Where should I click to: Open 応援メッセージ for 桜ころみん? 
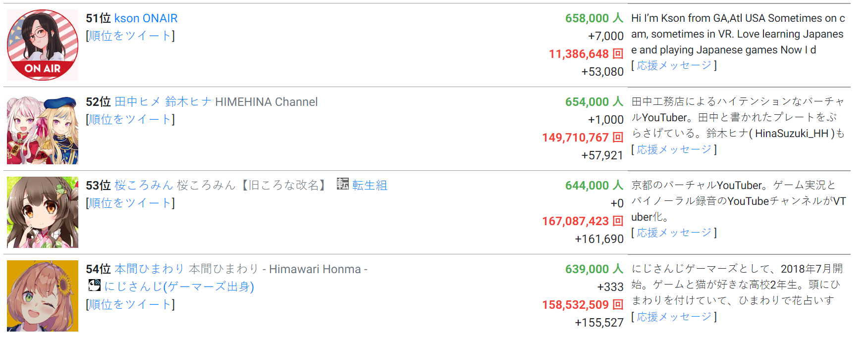(674, 233)
